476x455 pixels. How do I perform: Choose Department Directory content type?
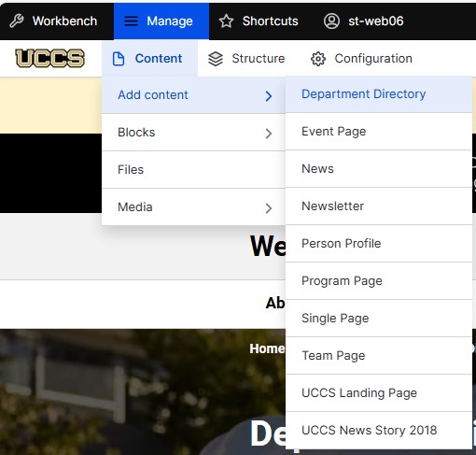[x=379, y=94]
